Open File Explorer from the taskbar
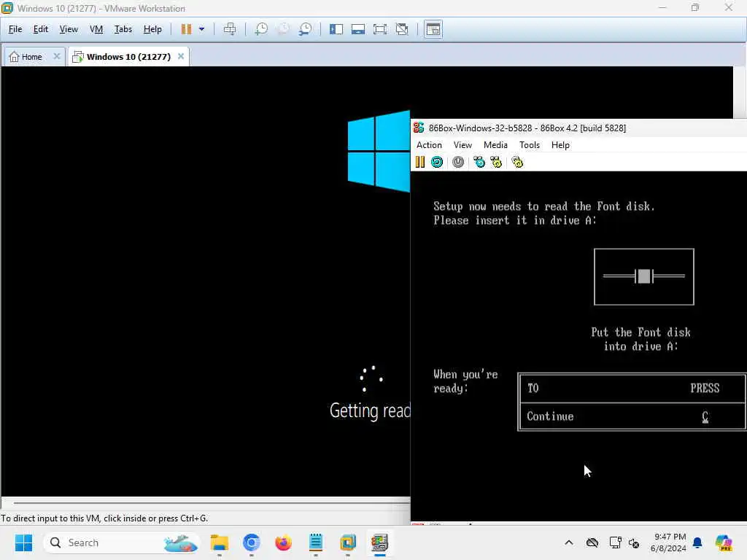The image size is (747, 560). 220,542
